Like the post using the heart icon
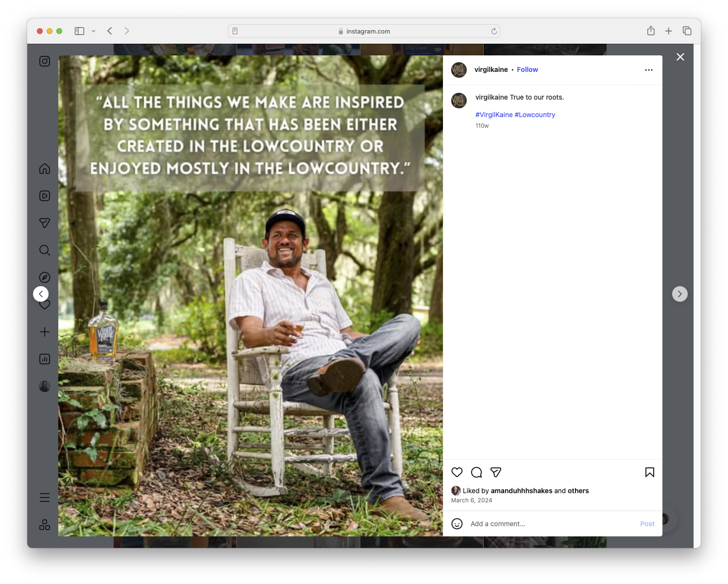The height and width of the screenshot is (584, 728). click(x=457, y=472)
